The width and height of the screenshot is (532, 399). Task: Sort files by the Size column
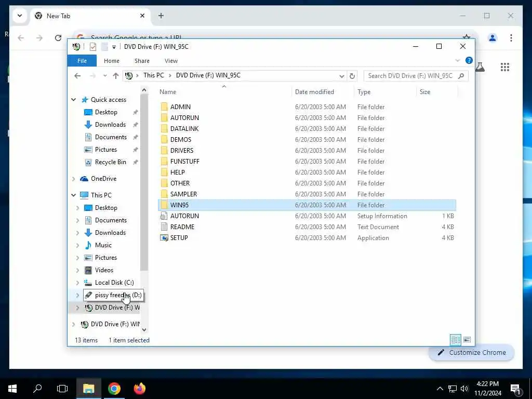click(425, 92)
